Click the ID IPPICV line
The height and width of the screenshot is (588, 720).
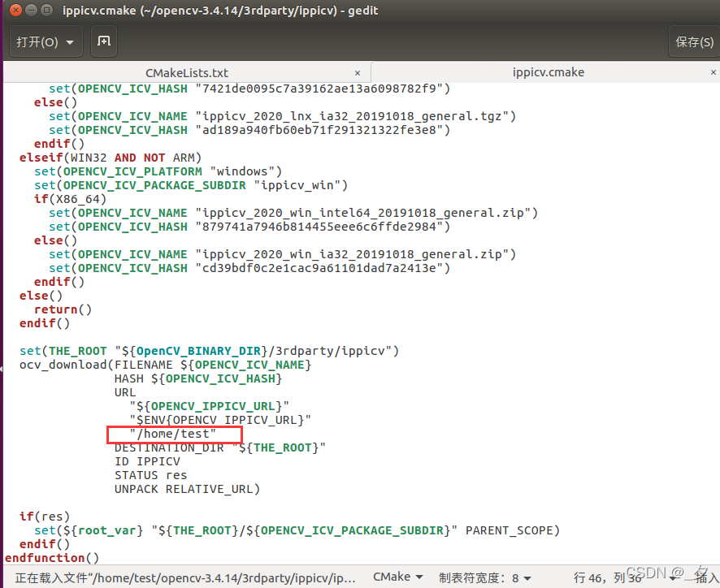point(147,461)
